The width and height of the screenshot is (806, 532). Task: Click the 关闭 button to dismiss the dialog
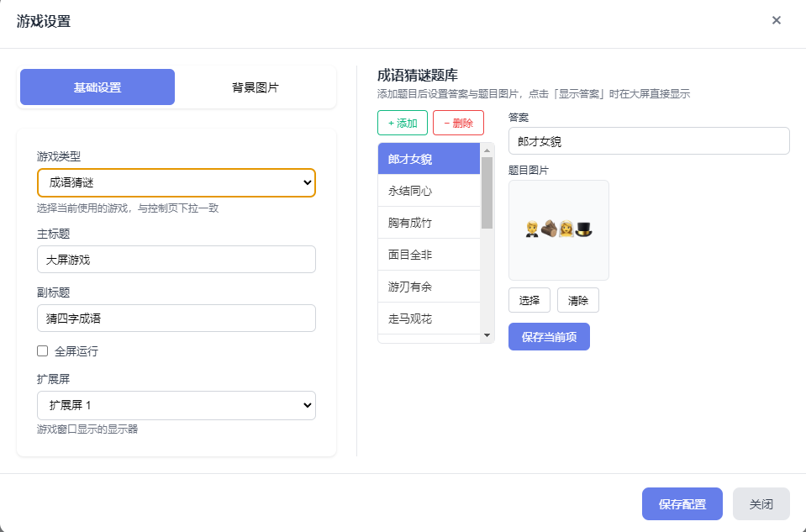761,503
